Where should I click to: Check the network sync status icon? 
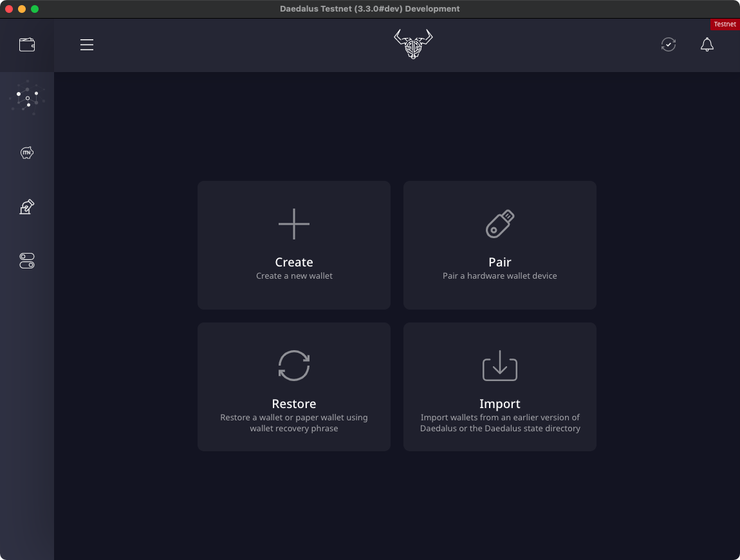pyautogui.click(x=669, y=45)
